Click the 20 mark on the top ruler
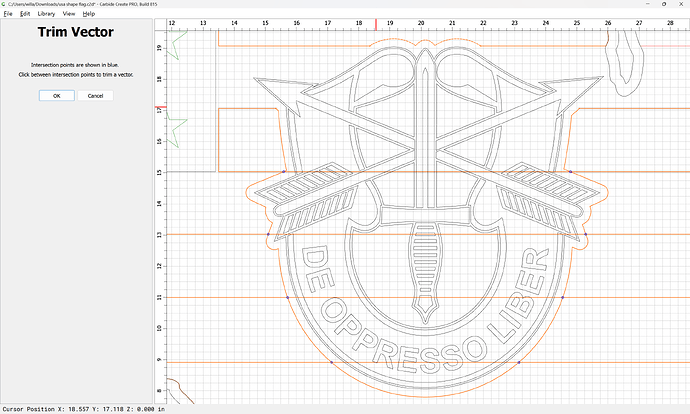The height and width of the screenshot is (414, 690). click(x=421, y=23)
